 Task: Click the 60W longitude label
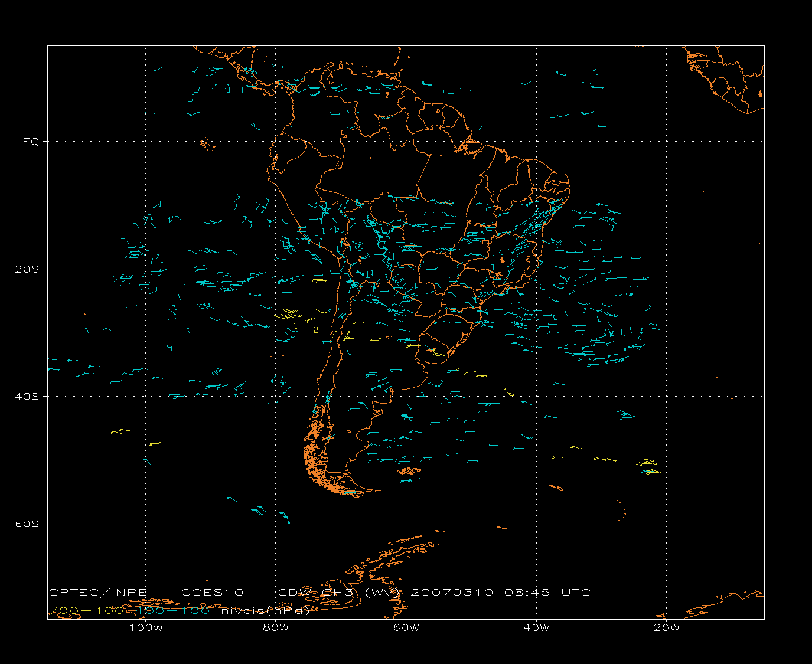click(406, 627)
